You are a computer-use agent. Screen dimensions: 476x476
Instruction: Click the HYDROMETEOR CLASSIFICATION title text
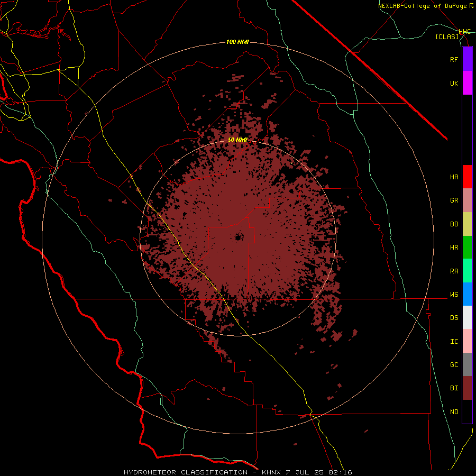point(186,472)
